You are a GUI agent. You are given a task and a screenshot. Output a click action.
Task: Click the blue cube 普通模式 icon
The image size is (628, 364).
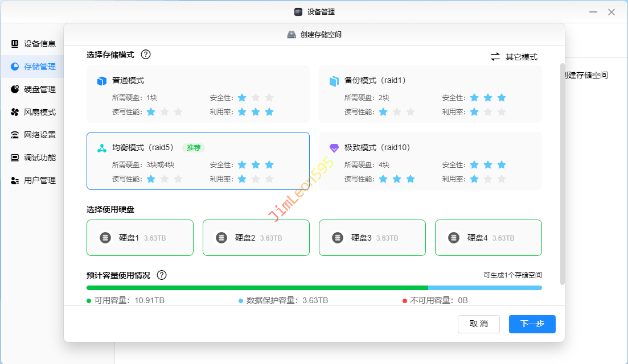(x=102, y=81)
